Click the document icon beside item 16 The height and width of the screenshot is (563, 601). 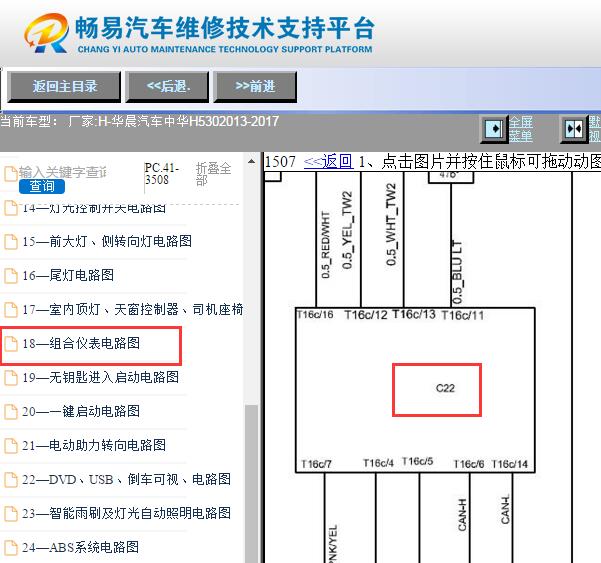coord(11,276)
